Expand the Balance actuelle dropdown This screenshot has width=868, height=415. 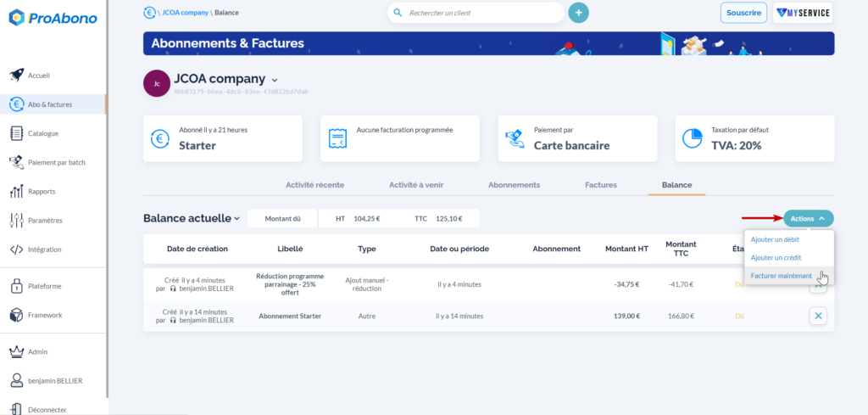pos(237,219)
